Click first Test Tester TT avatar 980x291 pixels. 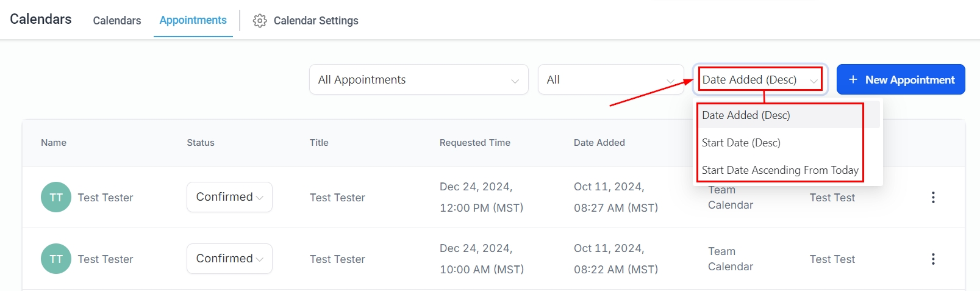56,197
